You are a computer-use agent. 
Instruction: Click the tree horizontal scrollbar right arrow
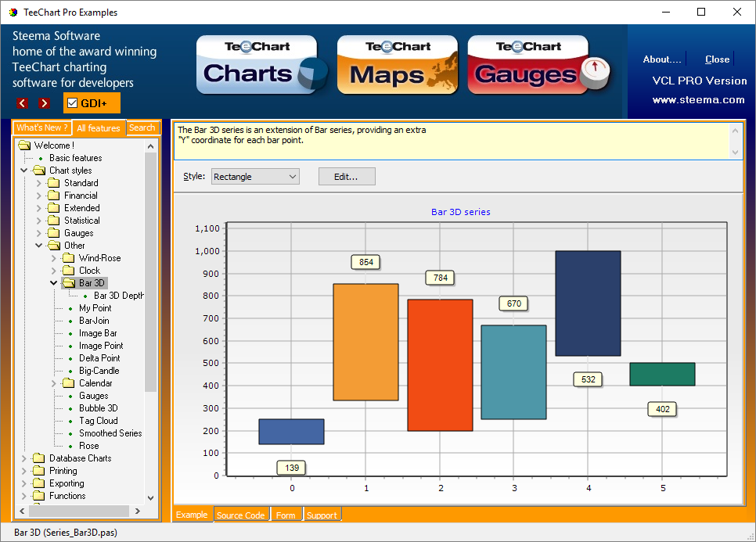[x=138, y=511]
